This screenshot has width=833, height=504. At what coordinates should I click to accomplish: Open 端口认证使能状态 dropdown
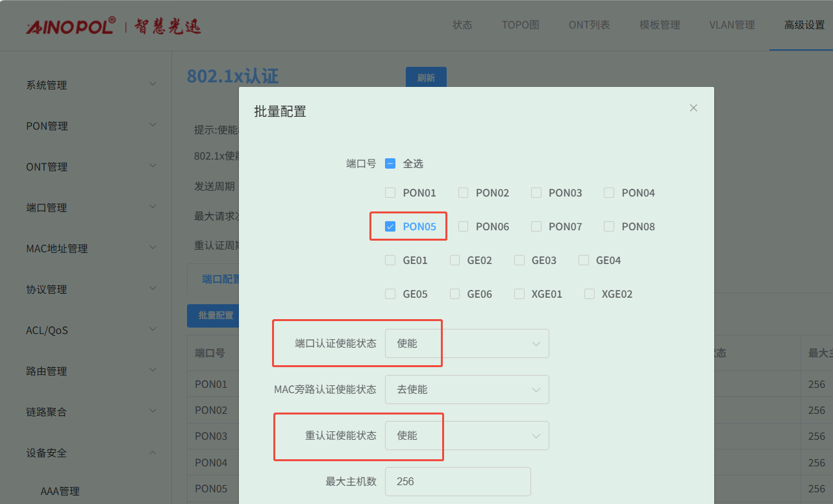tap(467, 343)
